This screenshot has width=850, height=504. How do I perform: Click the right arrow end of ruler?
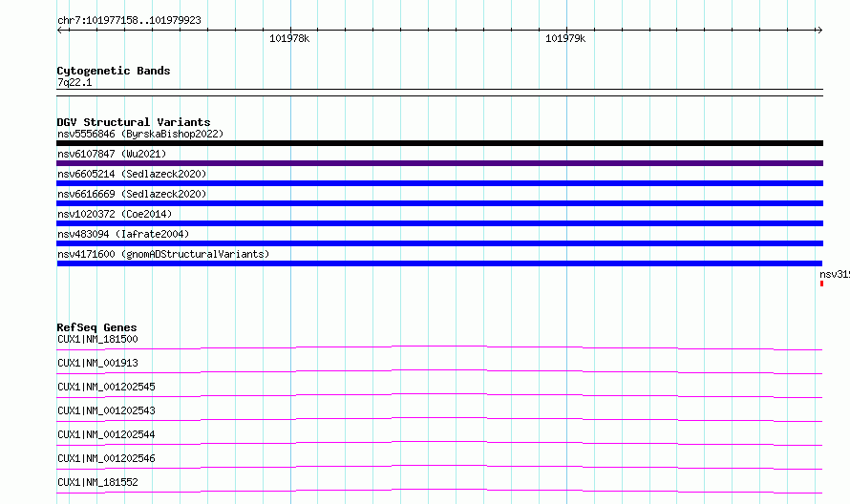point(819,30)
